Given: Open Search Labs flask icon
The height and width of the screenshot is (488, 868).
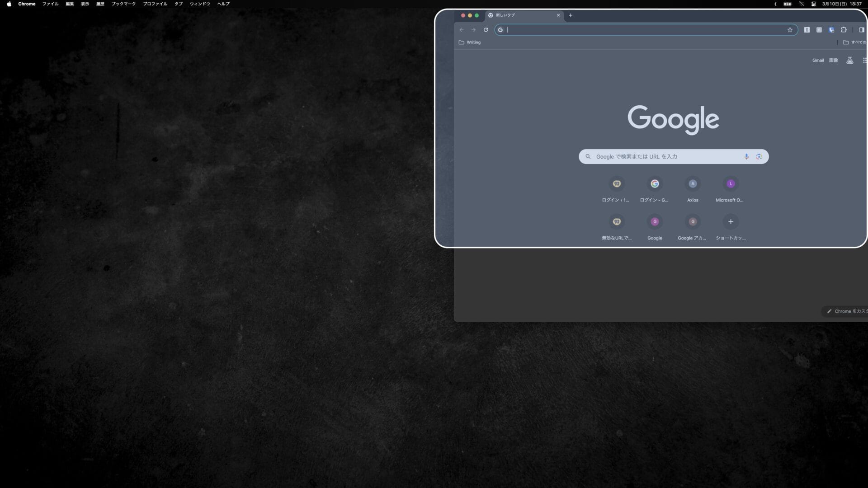Looking at the screenshot, I should pos(849,61).
